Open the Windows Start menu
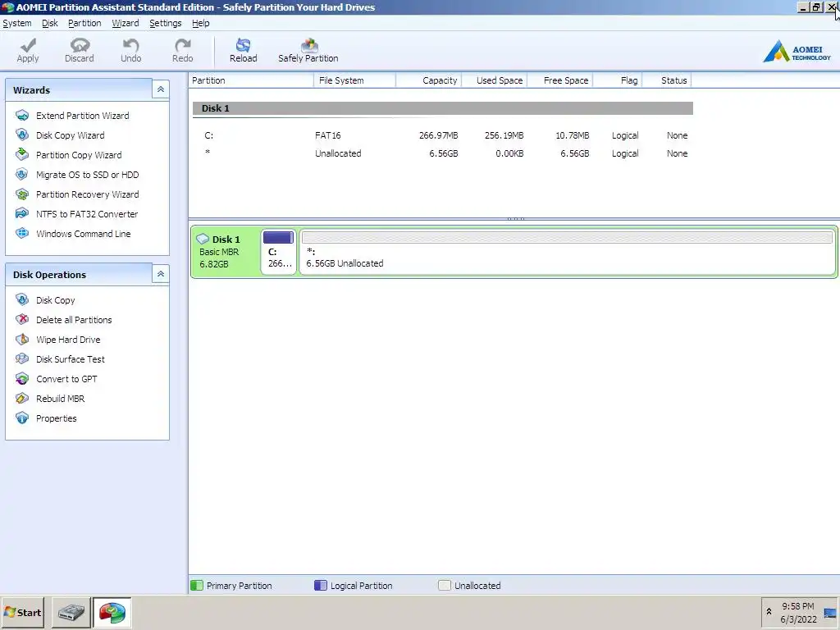Image resolution: width=840 pixels, height=630 pixels. point(22,612)
